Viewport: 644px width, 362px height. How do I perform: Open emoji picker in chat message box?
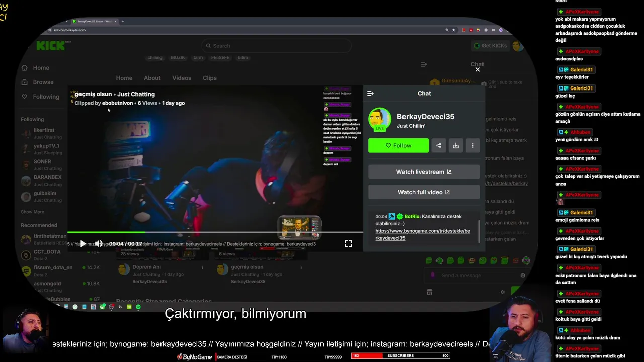tap(523, 275)
